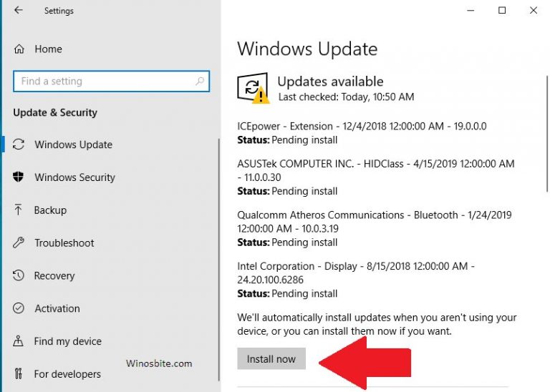Open the Windows Security settings page
The height and width of the screenshot is (392, 550).
coord(74,177)
